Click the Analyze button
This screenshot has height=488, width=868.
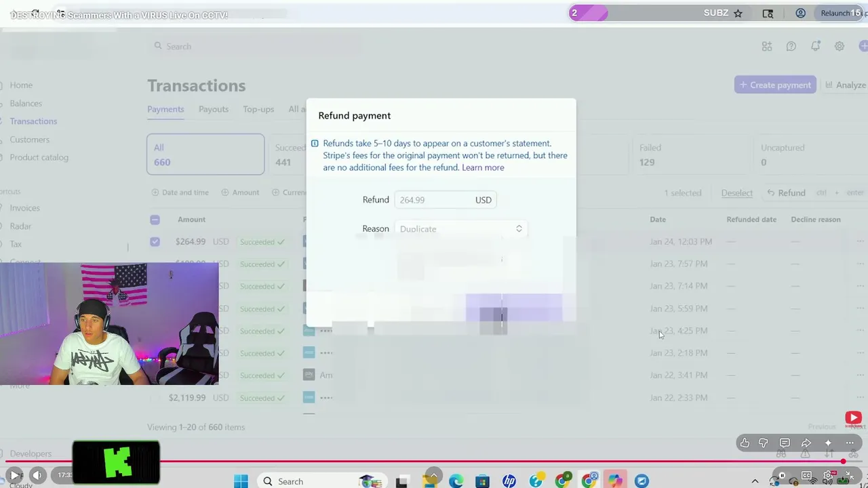[x=845, y=85]
